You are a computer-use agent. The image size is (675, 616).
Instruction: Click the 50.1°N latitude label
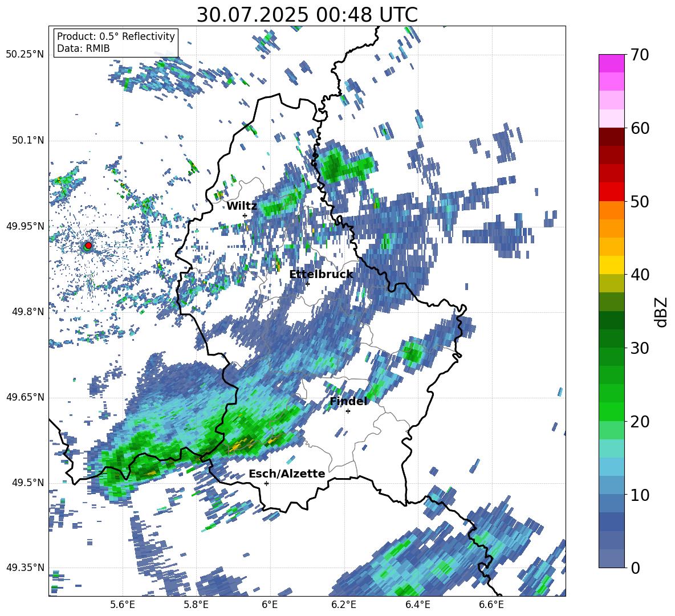(27, 140)
